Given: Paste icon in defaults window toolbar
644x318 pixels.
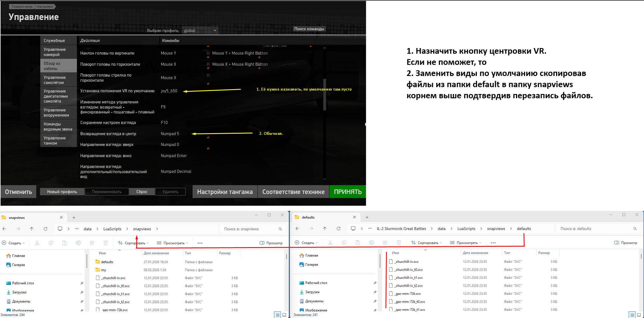Looking at the screenshot, I should coord(358,243).
